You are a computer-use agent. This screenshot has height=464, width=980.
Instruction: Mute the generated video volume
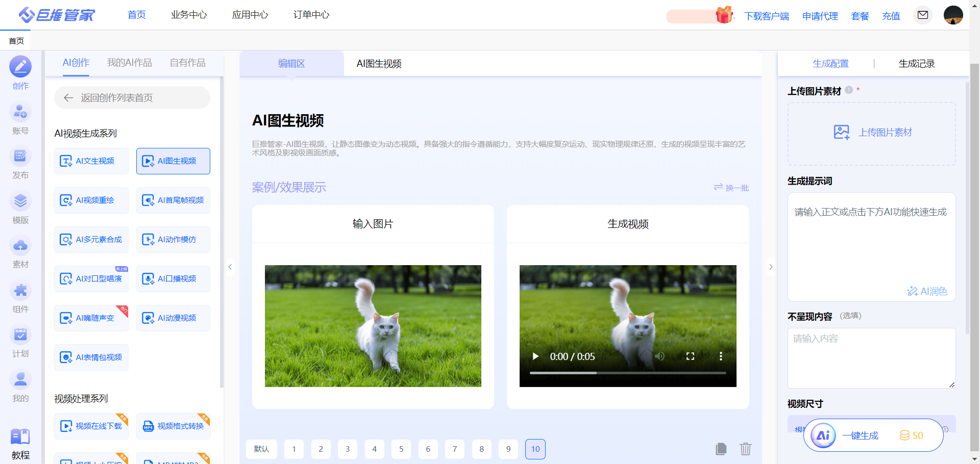660,356
